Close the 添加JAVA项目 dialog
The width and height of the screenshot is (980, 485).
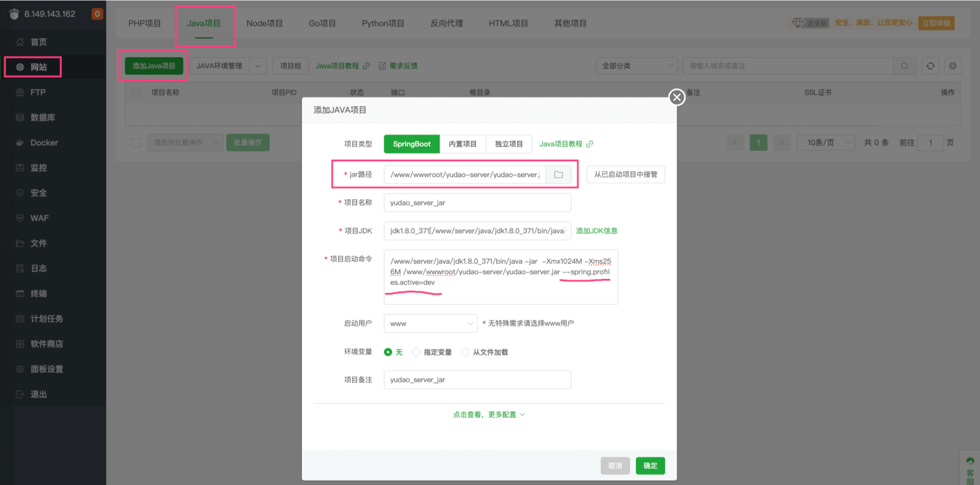[x=677, y=97]
